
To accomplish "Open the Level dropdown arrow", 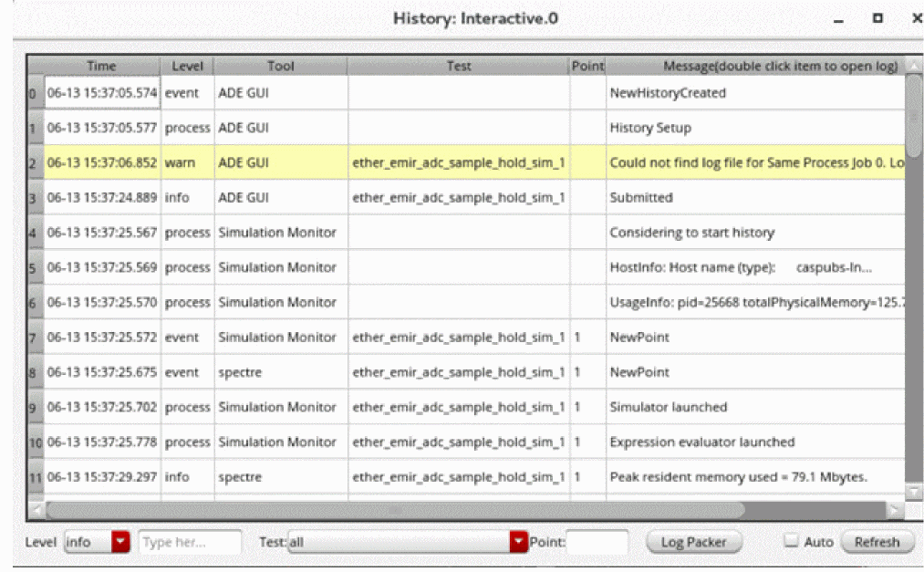I will tap(120, 542).
